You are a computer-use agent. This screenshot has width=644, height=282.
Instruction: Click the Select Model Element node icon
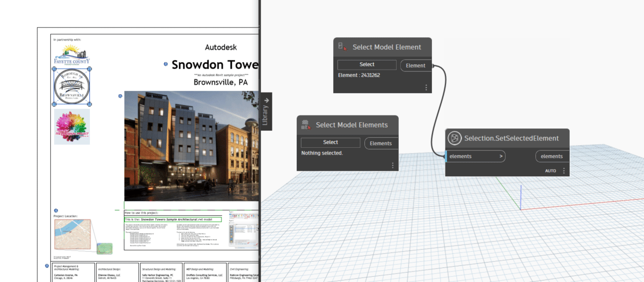(343, 47)
